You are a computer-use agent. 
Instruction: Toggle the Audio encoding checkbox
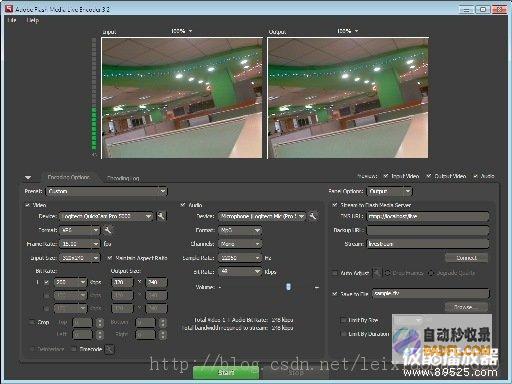tap(183, 205)
